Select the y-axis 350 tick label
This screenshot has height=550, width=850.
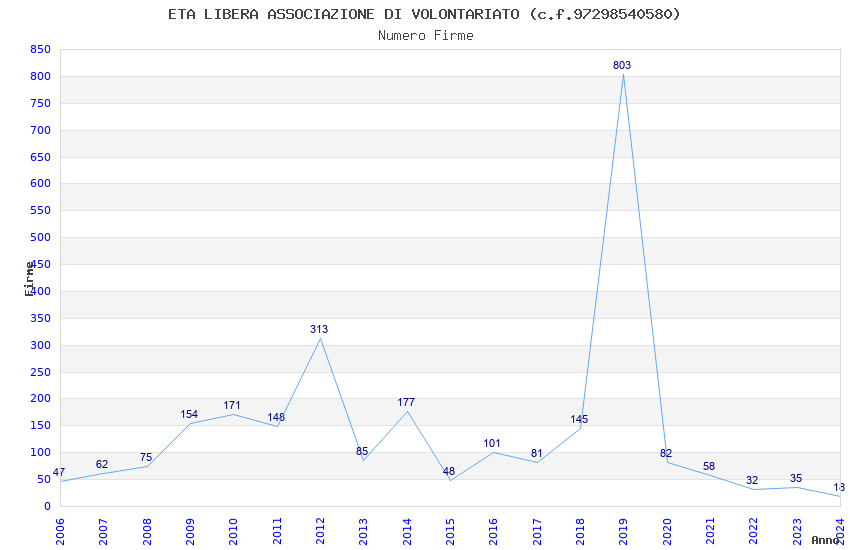[x=40, y=318]
